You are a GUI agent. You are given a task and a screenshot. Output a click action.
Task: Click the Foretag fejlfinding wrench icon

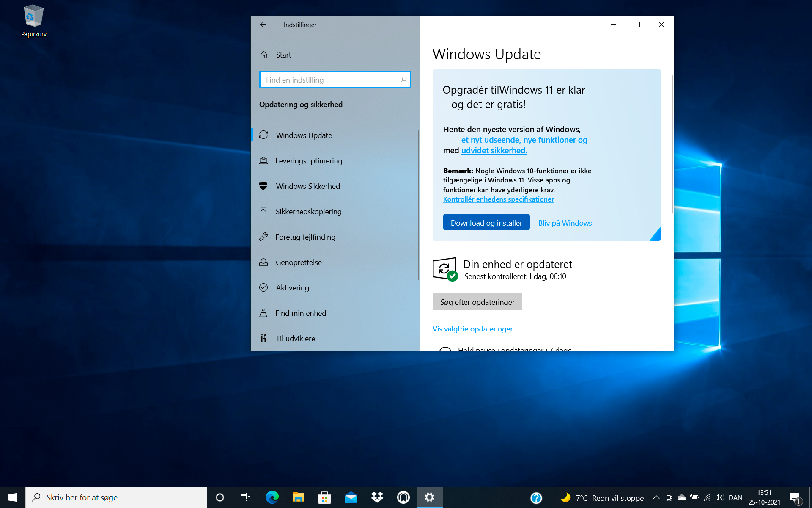click(x=263, y=237)
